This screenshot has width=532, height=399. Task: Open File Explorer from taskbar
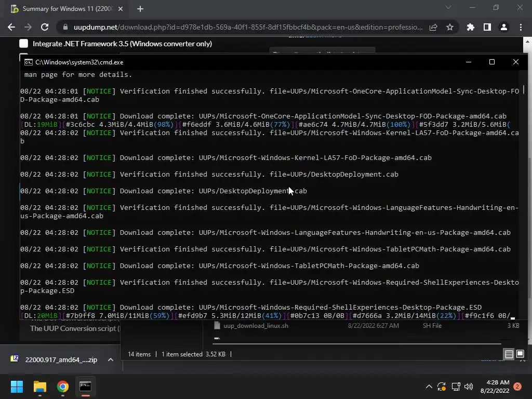point(39,387)
